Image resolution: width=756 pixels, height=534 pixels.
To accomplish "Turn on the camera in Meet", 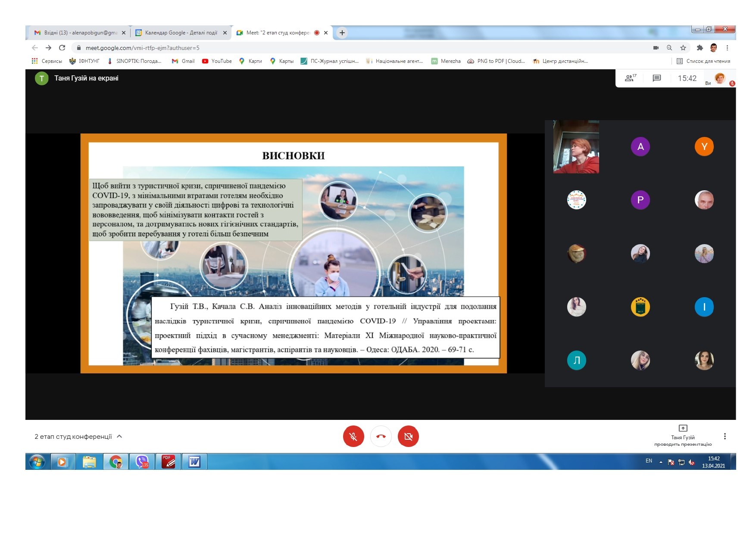I will 408,436.
